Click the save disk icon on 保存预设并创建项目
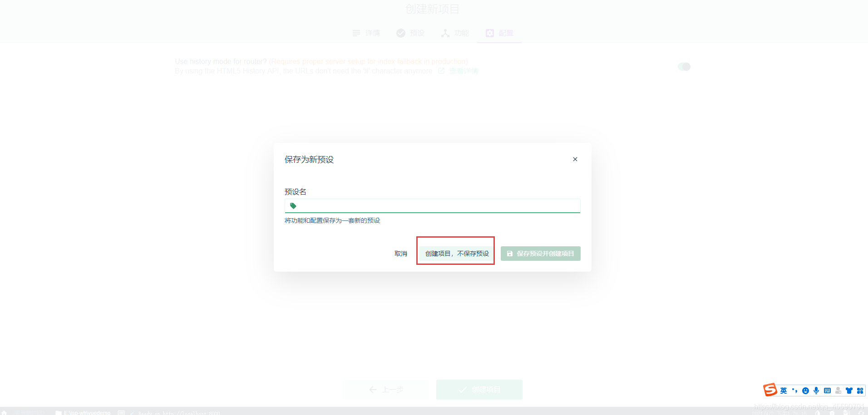868x415 pixels. (509, 254)
